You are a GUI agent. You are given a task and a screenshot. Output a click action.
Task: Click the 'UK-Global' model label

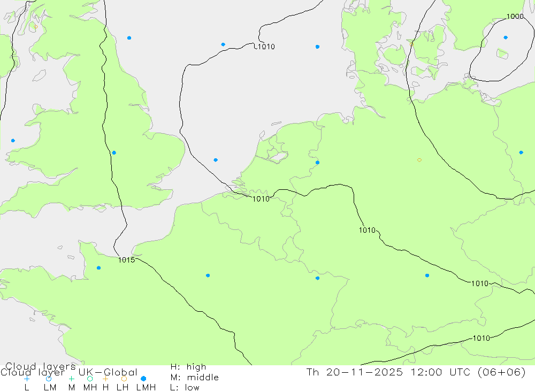click(108, 372)
